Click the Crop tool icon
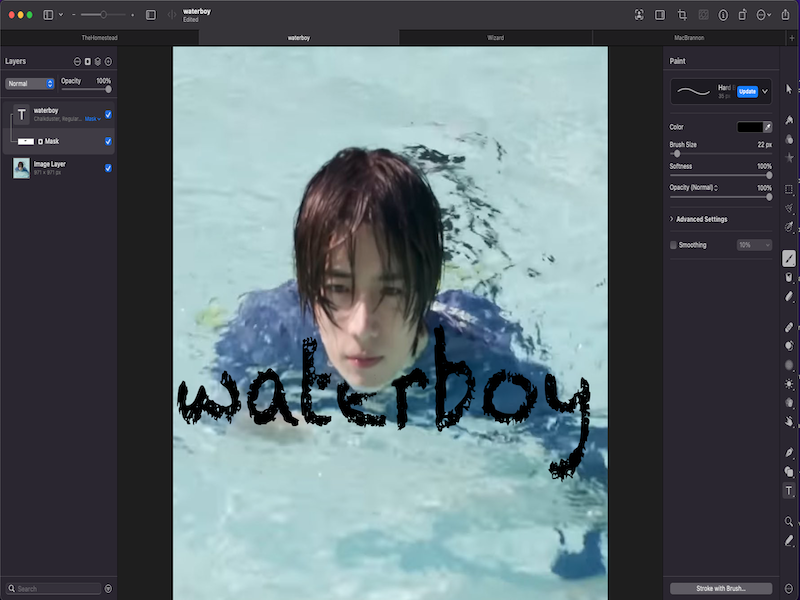This screenshot has height=600, width=800. pyautogui.click(x=682, y=15)
